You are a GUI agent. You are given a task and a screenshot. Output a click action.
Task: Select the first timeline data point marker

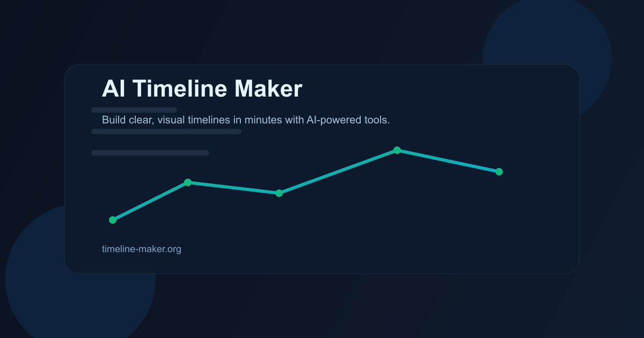coord(112,219)
